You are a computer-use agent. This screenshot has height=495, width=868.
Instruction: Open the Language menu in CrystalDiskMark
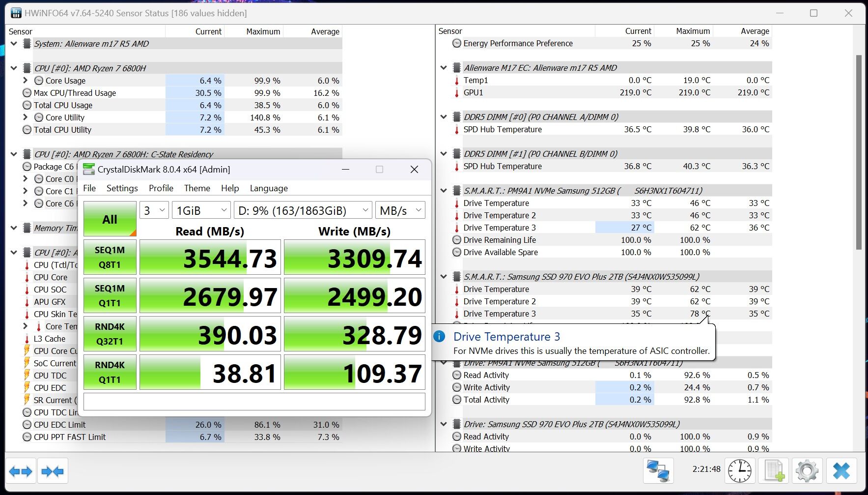pyautogui.click(x=269, y=188)
